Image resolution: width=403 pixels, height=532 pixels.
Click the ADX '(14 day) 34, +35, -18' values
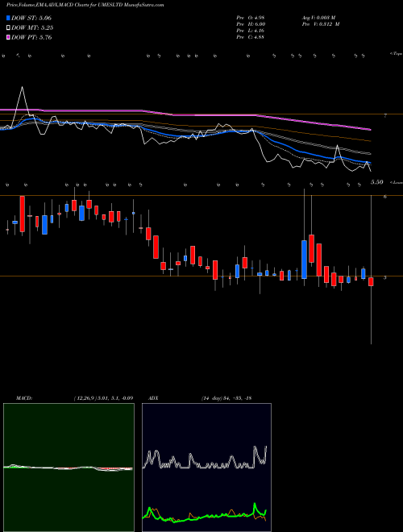click(x=226, y=398)
